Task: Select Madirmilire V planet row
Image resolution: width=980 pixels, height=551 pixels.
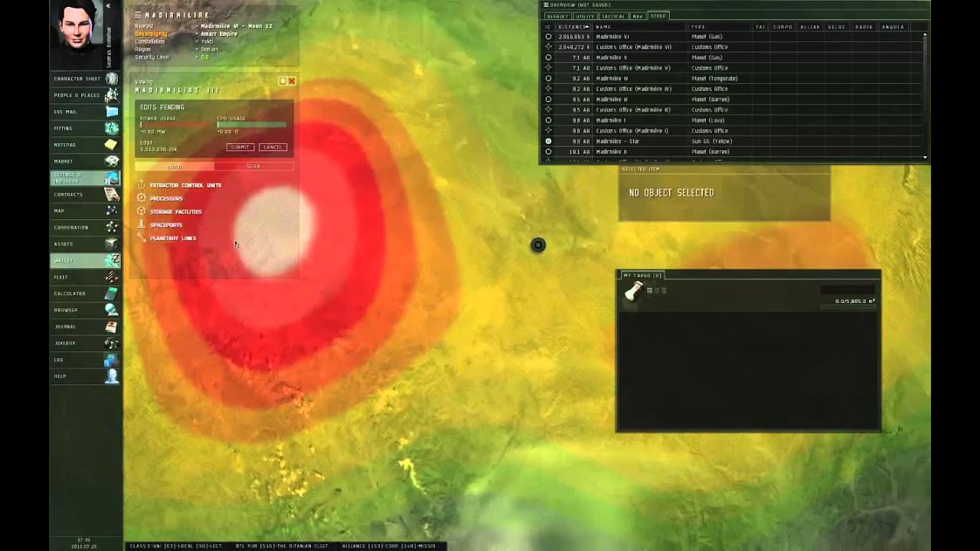Action: [x=733, y=57]
